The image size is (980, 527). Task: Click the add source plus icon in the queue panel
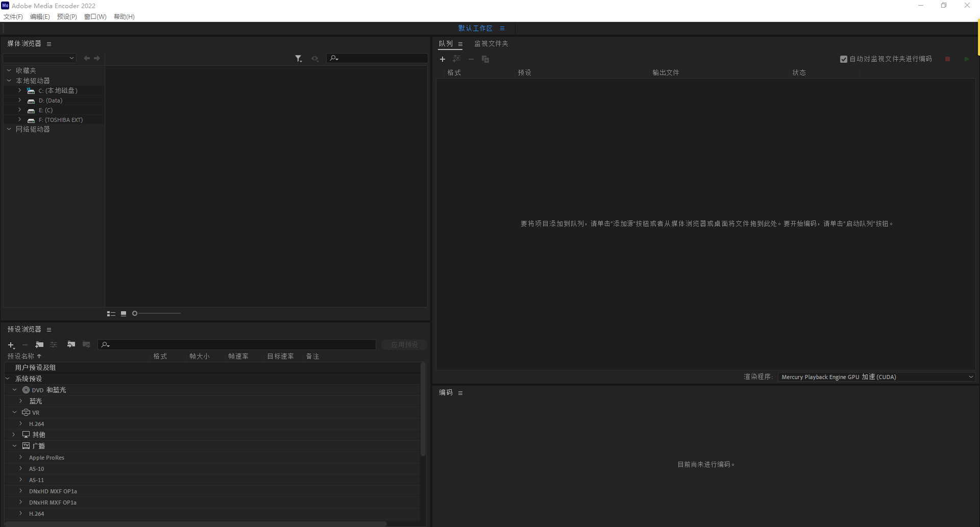coord(443,59)
